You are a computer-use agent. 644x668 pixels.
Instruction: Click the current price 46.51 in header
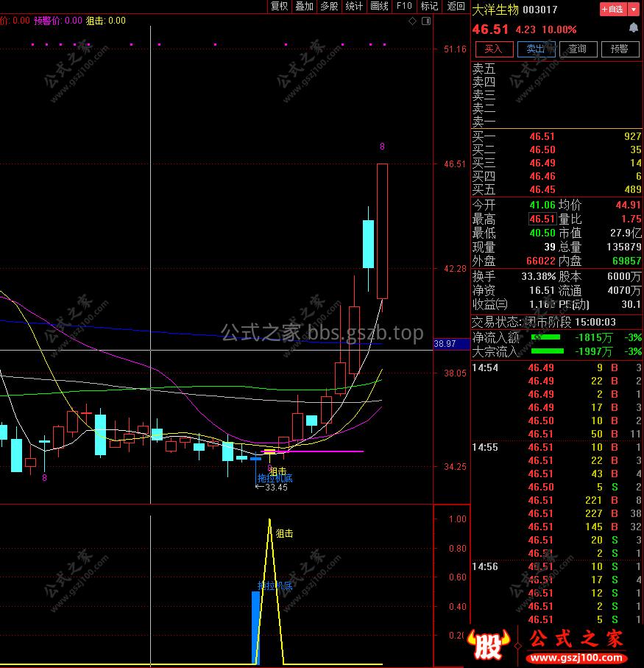coord(490,29)
